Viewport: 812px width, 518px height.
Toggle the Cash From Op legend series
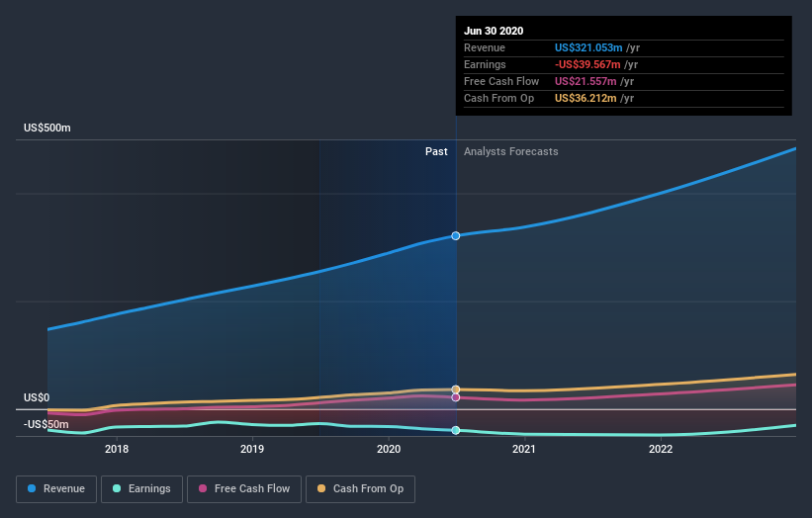(x=360, y=489)
